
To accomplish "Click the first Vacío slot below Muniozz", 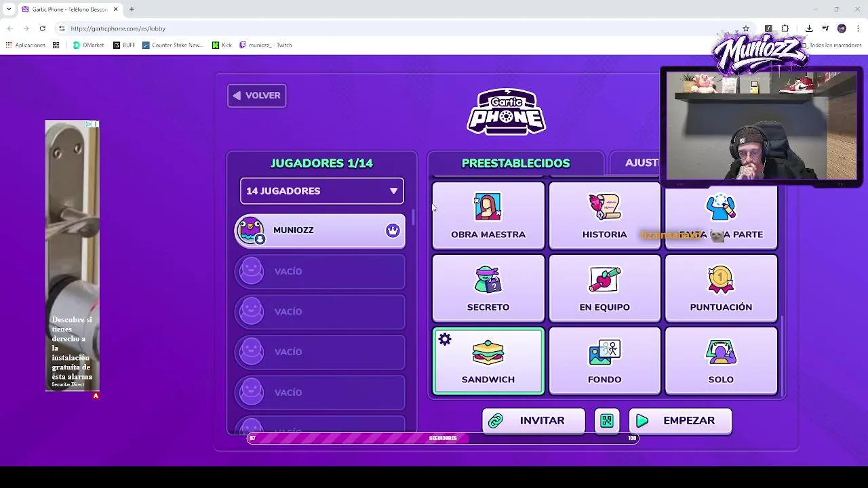I will [x=320, y=271].
